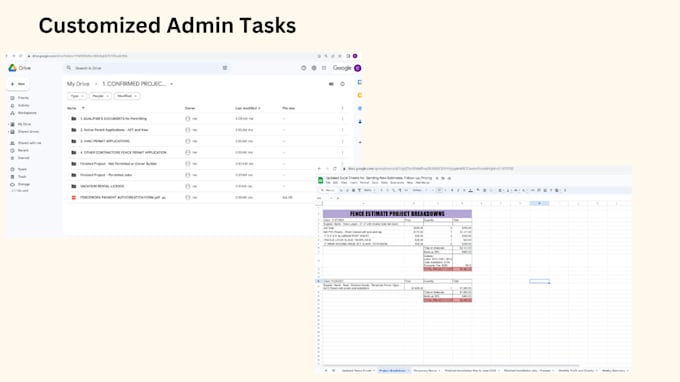Open the All Sheets list icon
The width and height of the screenshot is (680, 382).
(x=333, y=371)
